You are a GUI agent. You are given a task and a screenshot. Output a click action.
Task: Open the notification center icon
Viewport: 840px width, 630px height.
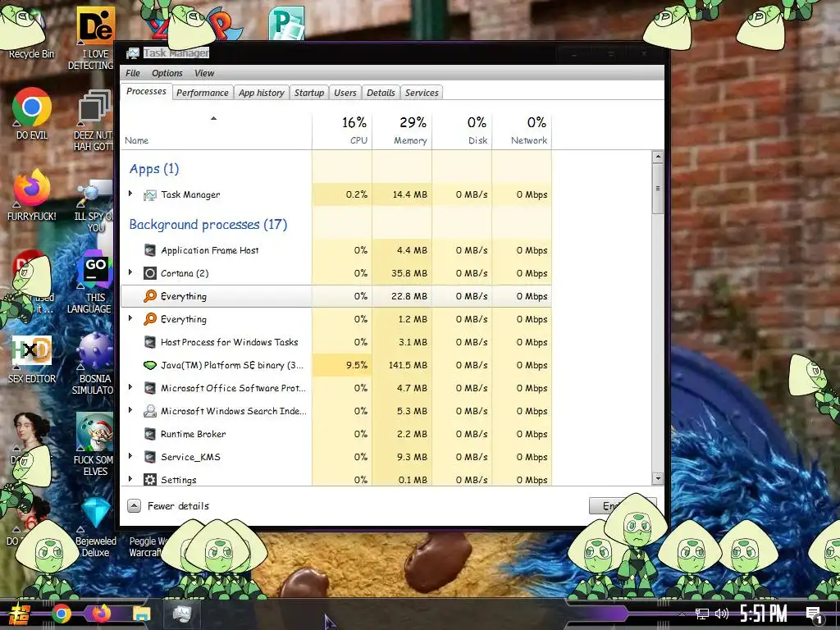coord(815,615)
